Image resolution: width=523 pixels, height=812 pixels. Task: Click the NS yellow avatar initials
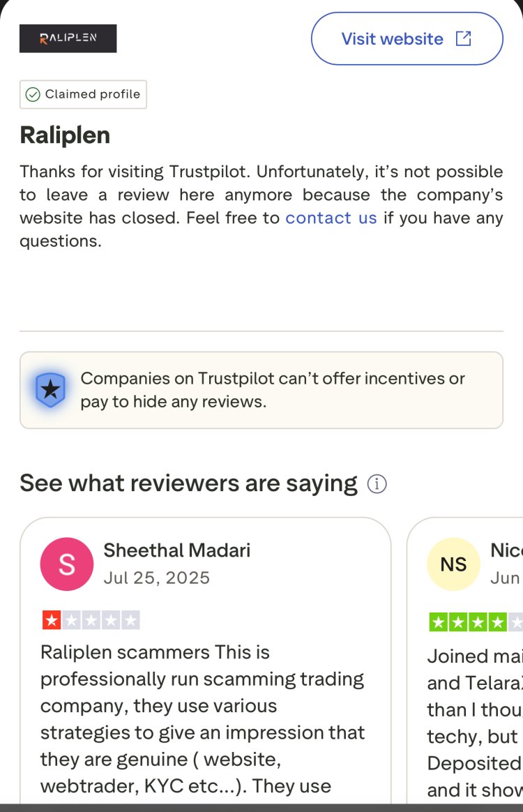tap(453, 564)
